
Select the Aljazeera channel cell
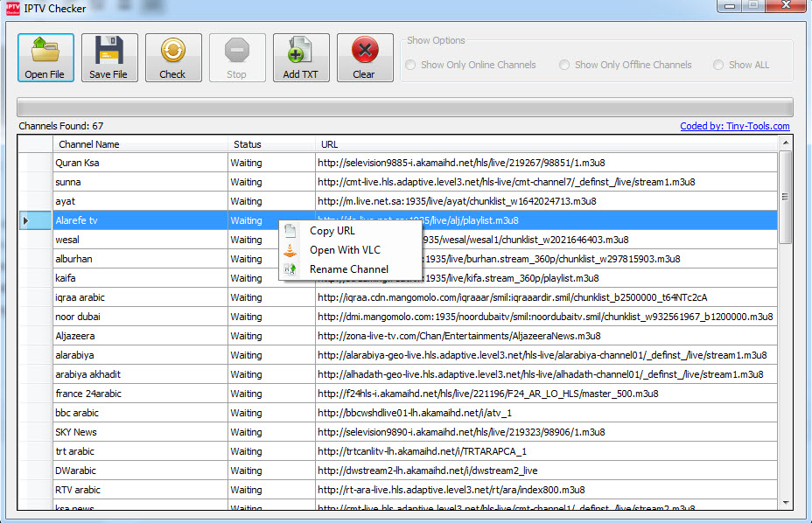point(140,336)
